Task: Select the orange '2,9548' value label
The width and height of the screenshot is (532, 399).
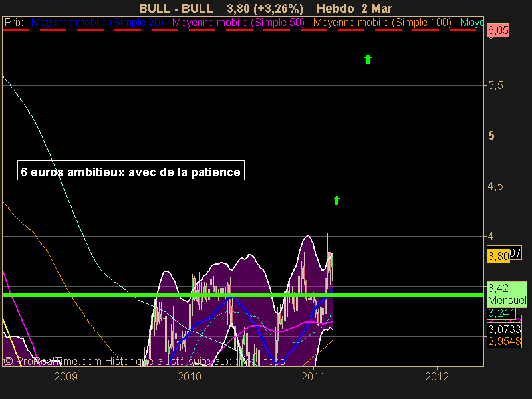Action: point(505,341)
